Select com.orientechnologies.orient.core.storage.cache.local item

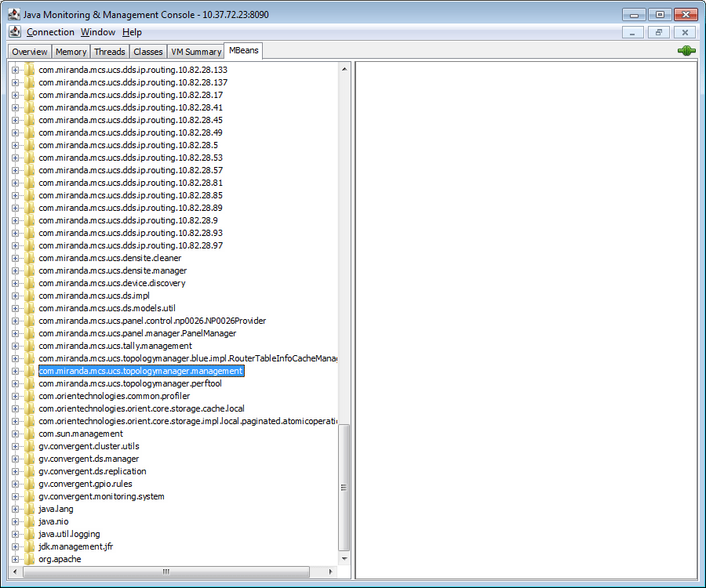141,408
